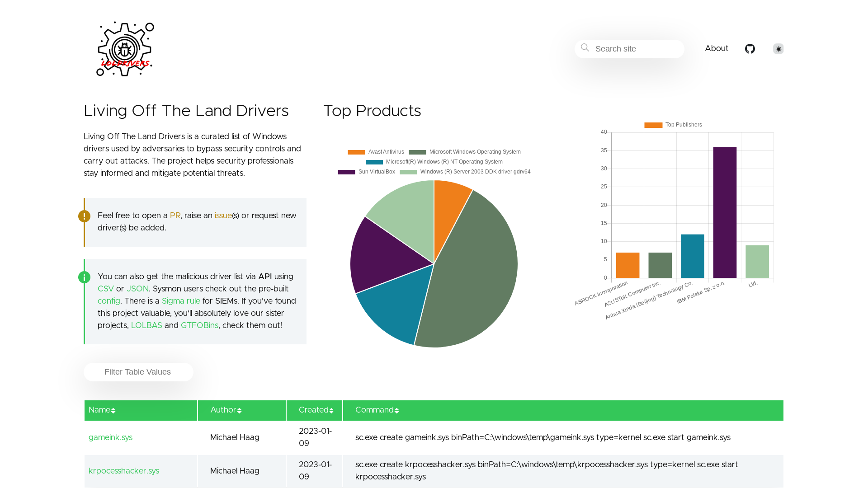Image resolution: width=868 pixels, height=488 pixels.
Task: Download the CSV driver list
Action: [106, 289]
